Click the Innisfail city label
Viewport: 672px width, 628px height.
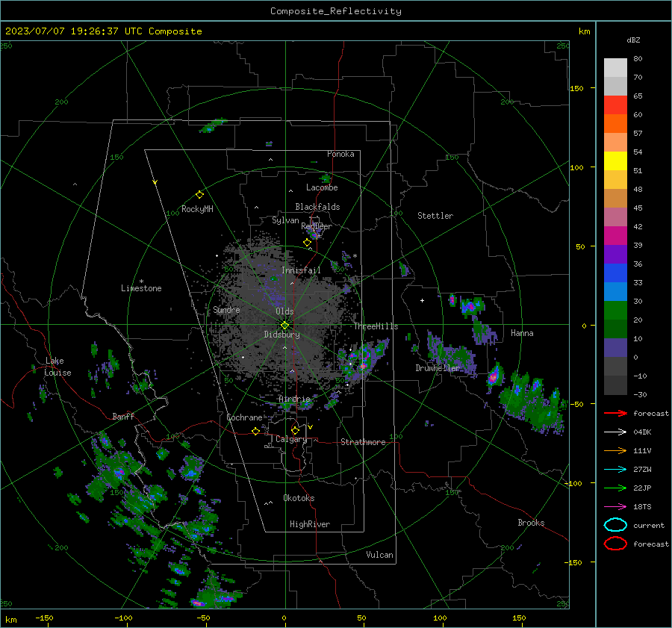point(301,270)
